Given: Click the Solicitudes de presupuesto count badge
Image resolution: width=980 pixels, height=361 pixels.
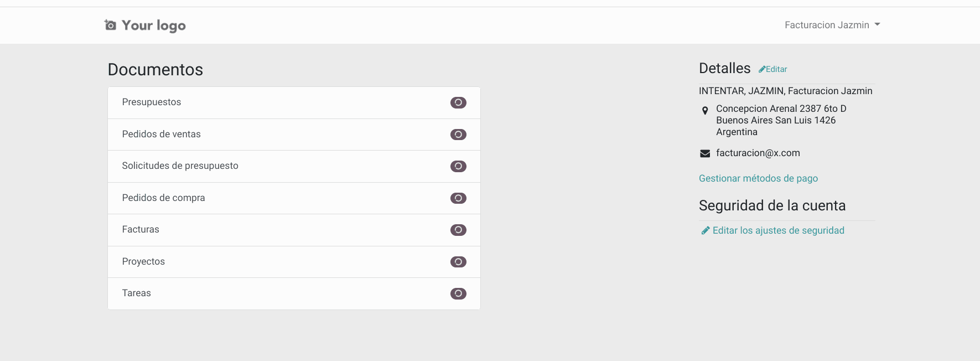Looking at the screenshot, I should pyautogui.click(x=458, y=166).
